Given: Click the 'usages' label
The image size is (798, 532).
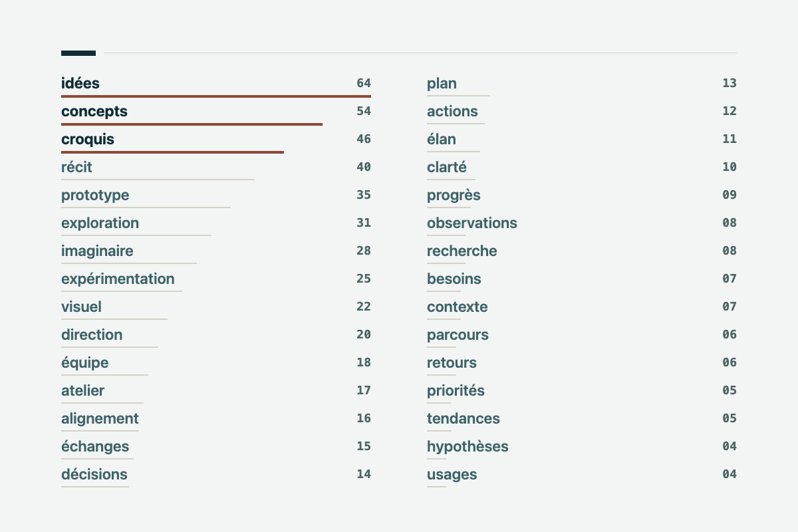Looking at the screenshot, I should click(x=452, y=475).
